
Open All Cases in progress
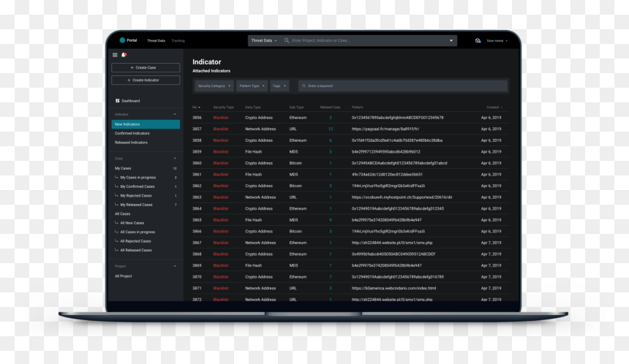[x=138, y=232]
